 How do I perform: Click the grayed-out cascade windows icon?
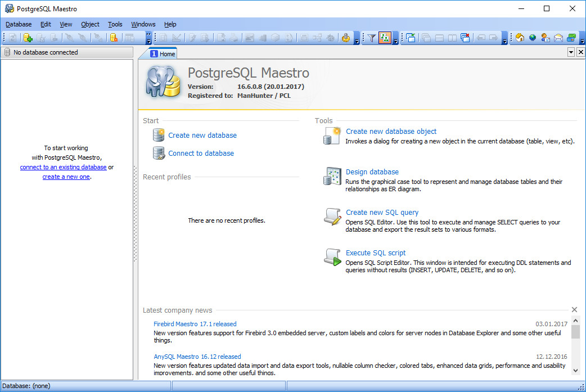click(x=426, y=38)
